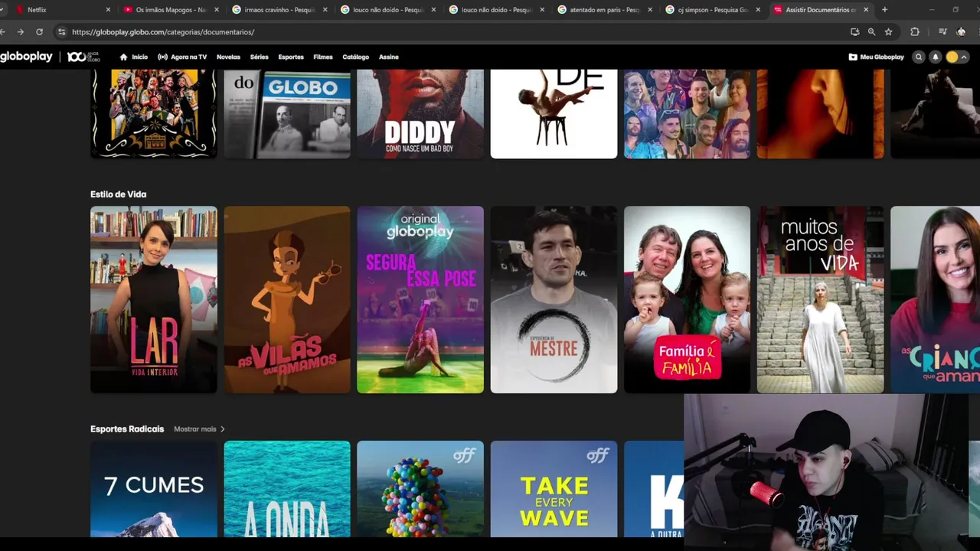Open Meu Globoplay
The image size is (980, 551).
(x=877, y=57)
